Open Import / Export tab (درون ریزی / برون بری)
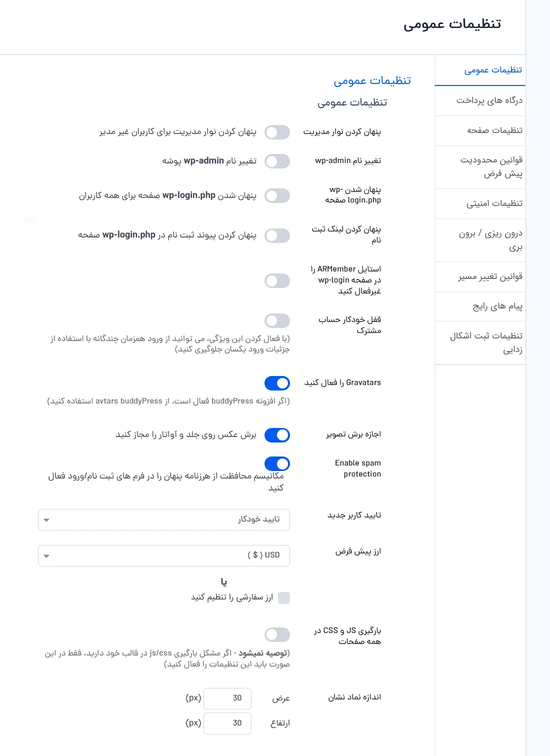Image resolution: width=550 pixels, height=756 pixels. tap(480, 240)
